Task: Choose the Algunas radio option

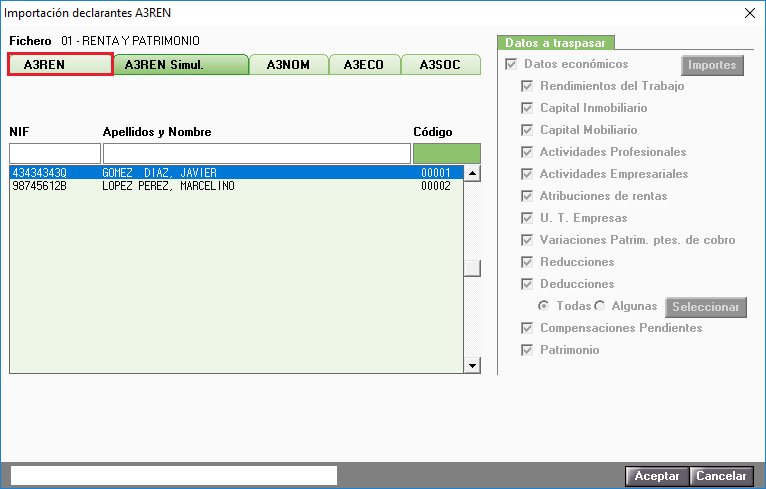Action: pyautogui.click(x=600, y=306)
